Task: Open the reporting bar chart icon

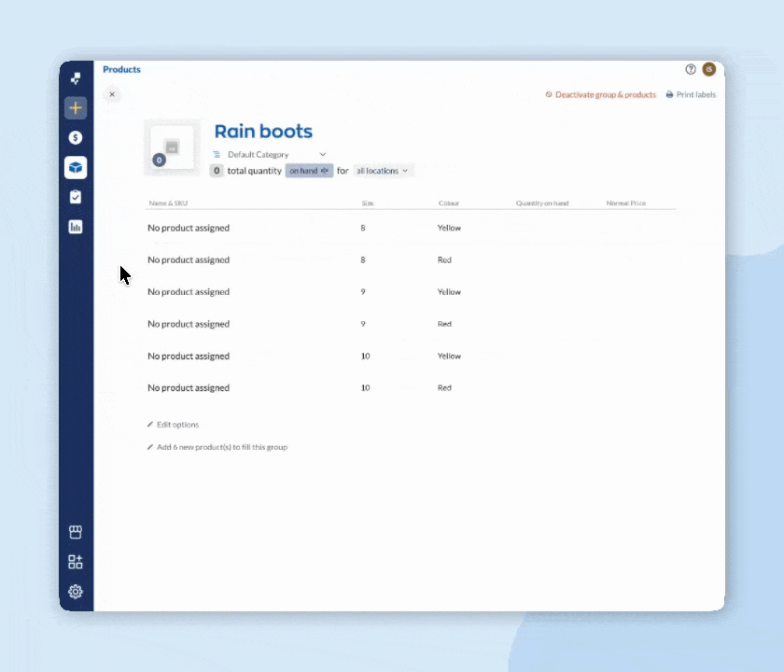Action: pos(76,226)
